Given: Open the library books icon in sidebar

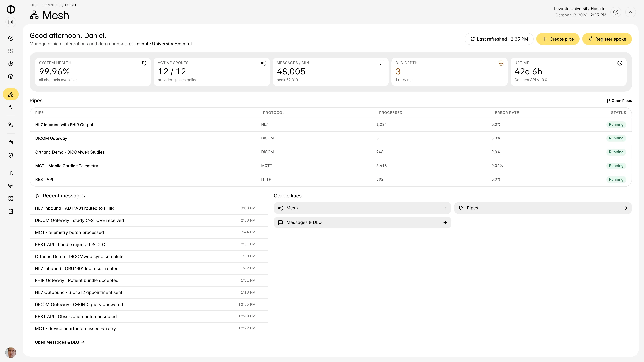Looking at the screenshot, I should [11, 173].
